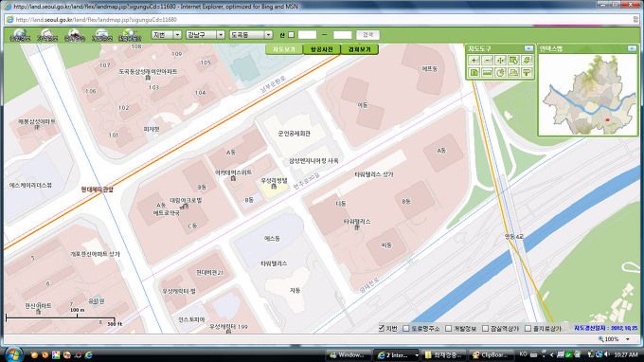This screenshot has width=644, height=362.
Task: Enable the 도로명주소 layer checkbox
Action: coord(406,328)
